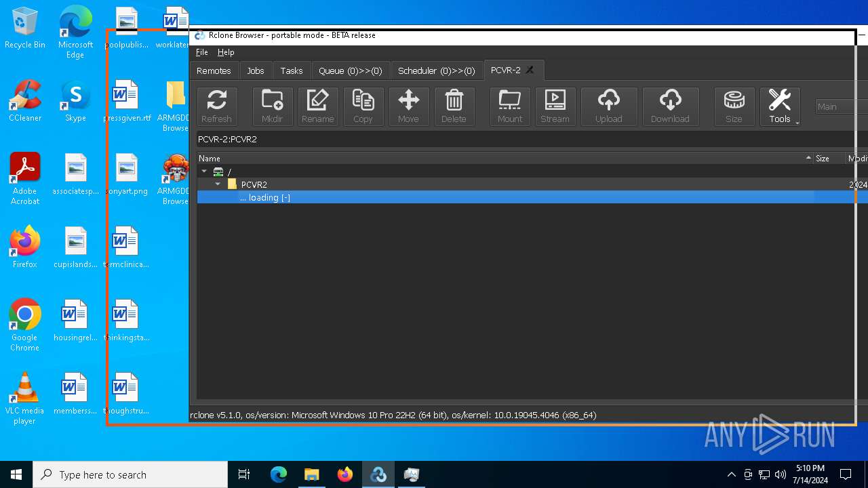Viewport: 868px width, 488px height.
Task: Select the thinkingsta Word document on desktop
Action: pos(127,321)
